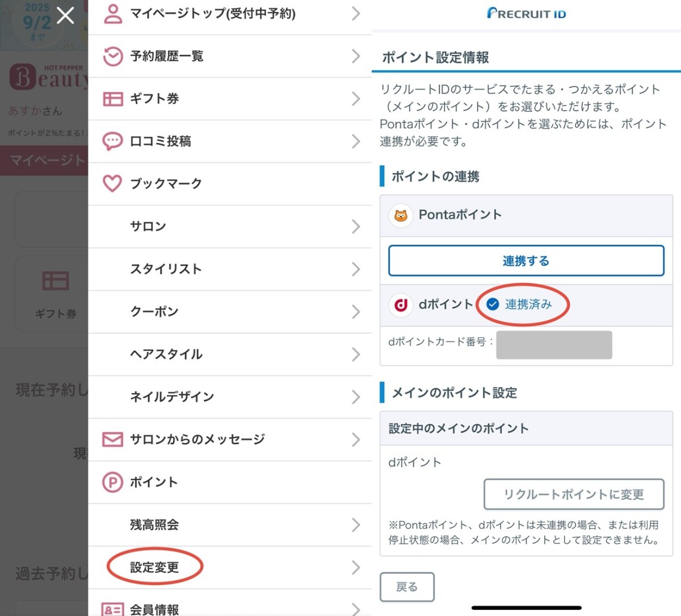Screen dimensions: 681x616
Task: Click the clock icon for 予約履歴一覧
Action: [x=113, y=56]
